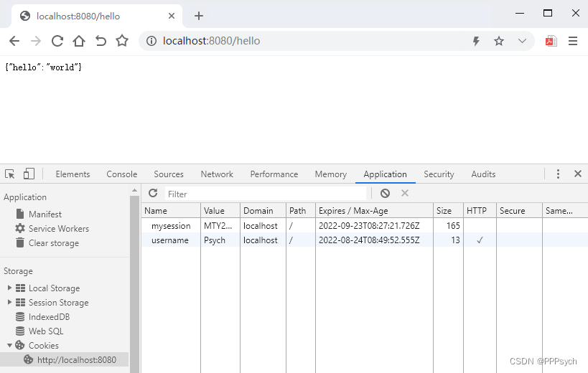Refresh the cookies table
Image resolution: width=588 pixels, height=373 pixels.
pyautogui.click(x=153, y=193)
